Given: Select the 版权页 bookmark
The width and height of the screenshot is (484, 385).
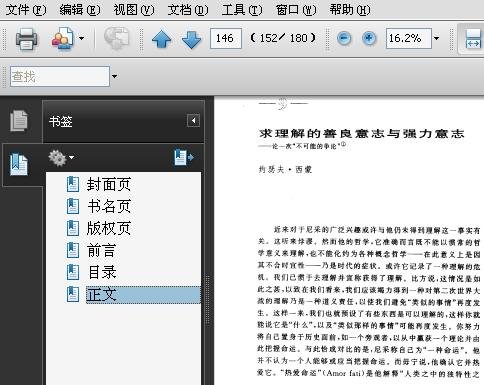Looking at the screenshot, I should click(x=109, y=228).
